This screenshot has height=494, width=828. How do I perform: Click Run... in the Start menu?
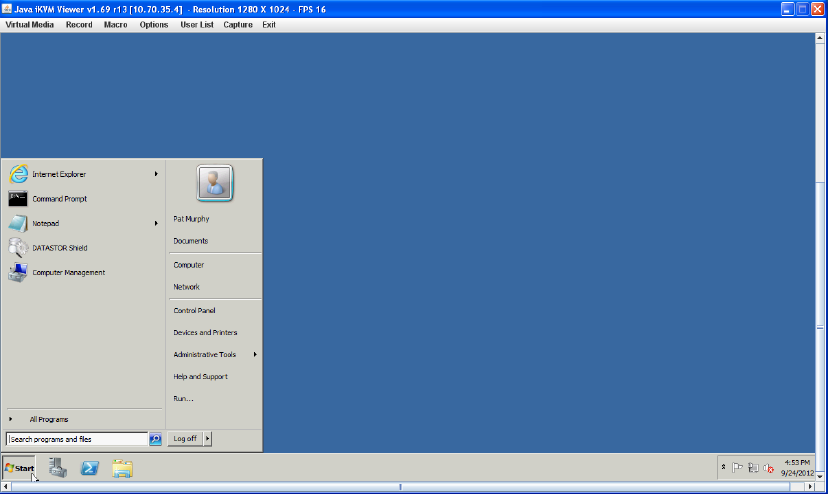[x=183, y=399]
